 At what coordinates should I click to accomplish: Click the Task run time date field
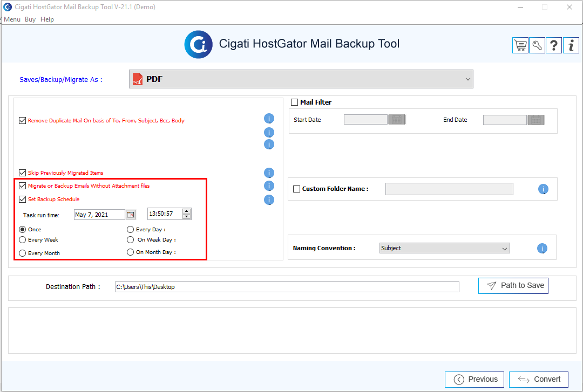tap(99, 215)
